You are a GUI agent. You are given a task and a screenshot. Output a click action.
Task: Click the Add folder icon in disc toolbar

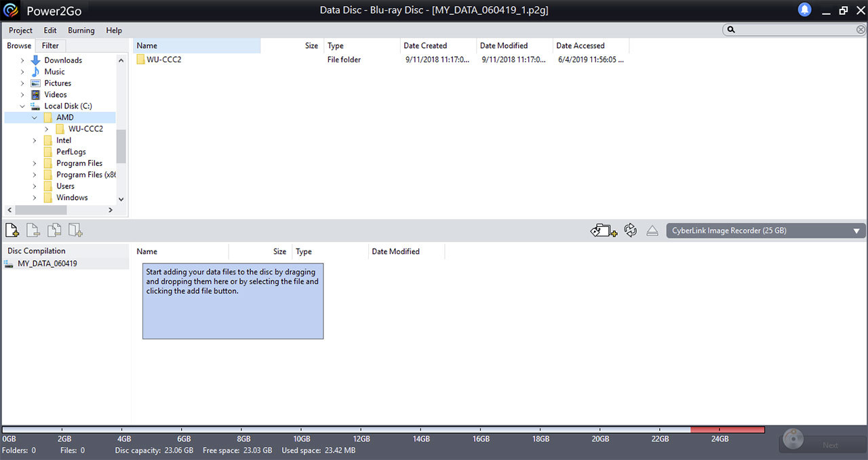click(75, 230)
